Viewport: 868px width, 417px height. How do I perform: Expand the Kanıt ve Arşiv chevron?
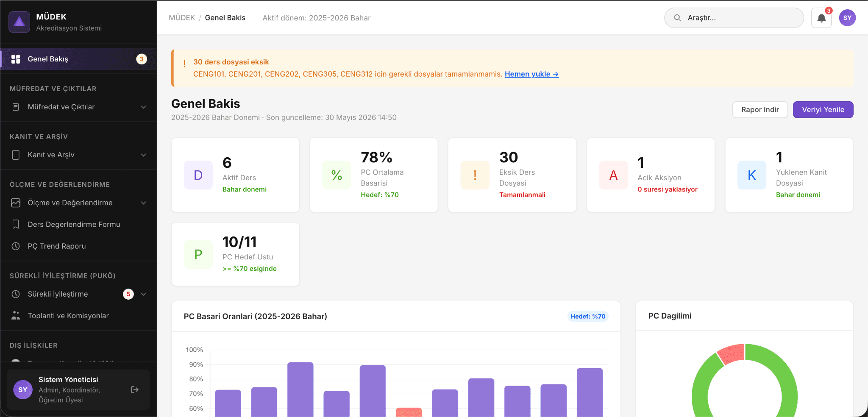point(143,155)
